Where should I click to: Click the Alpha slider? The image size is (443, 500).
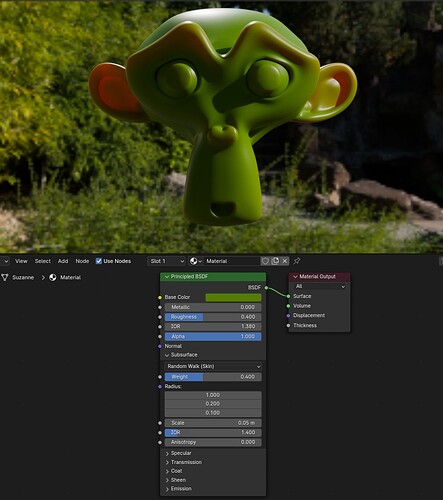213,336
